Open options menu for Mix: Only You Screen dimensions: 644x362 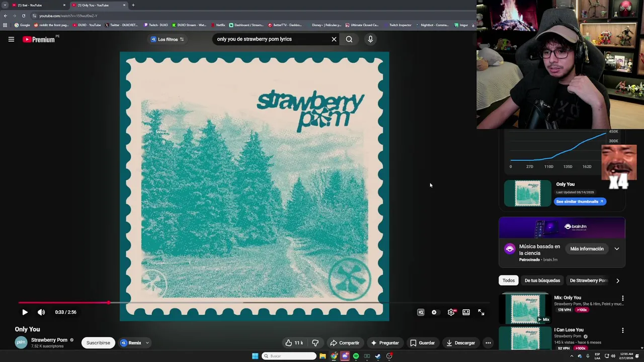pos(622,298)
